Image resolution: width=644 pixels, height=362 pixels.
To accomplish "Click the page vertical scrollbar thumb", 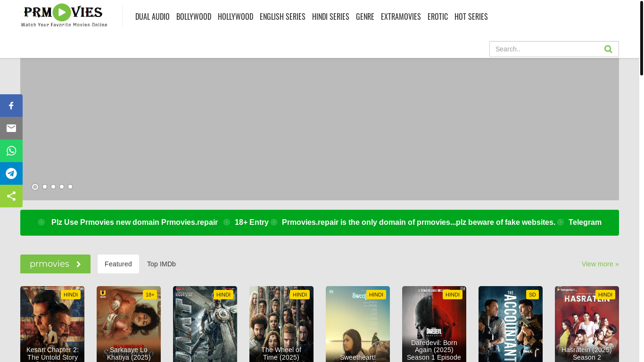I will pyautogui.click(x=642, y=38).
